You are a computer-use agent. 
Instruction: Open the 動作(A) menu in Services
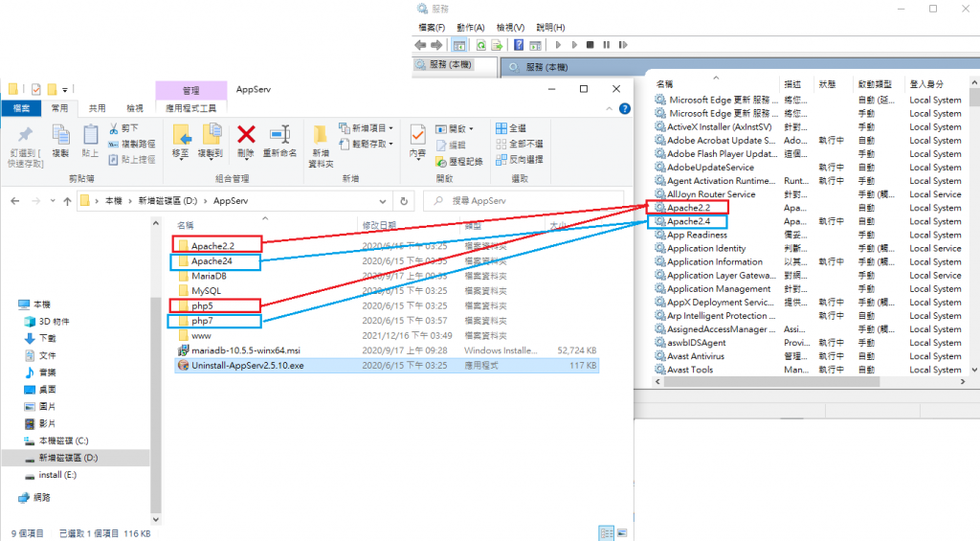[x=471, y=28]
